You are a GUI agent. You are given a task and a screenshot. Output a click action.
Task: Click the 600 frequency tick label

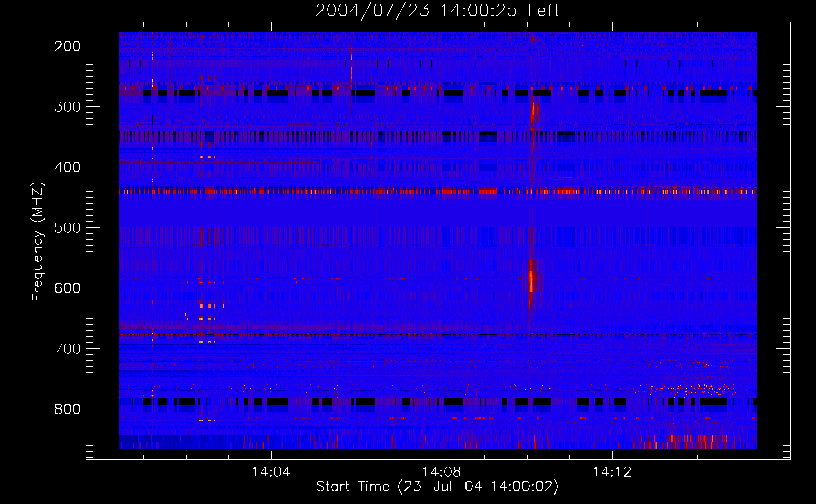[x=68, y=288]
